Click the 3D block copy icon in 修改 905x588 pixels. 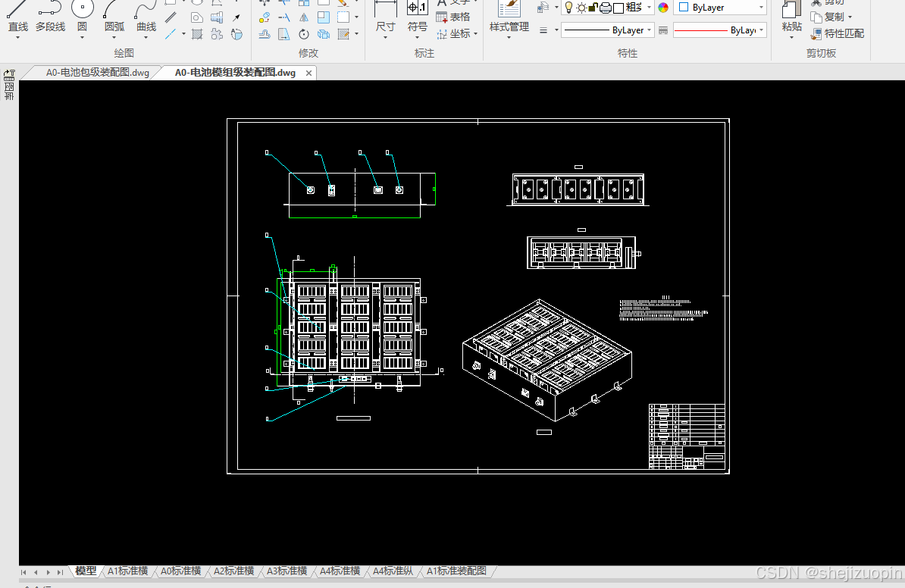(324, 34)
